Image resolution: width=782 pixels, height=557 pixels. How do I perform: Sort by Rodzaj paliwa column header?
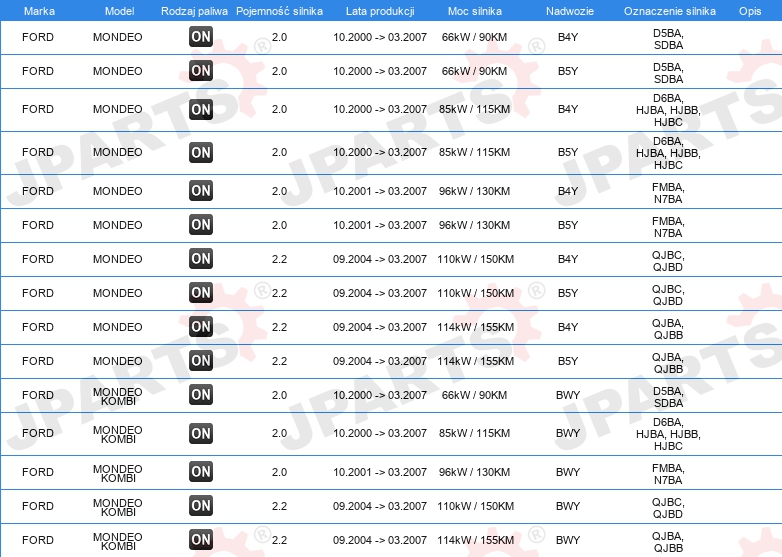click(x=194, y=11)
